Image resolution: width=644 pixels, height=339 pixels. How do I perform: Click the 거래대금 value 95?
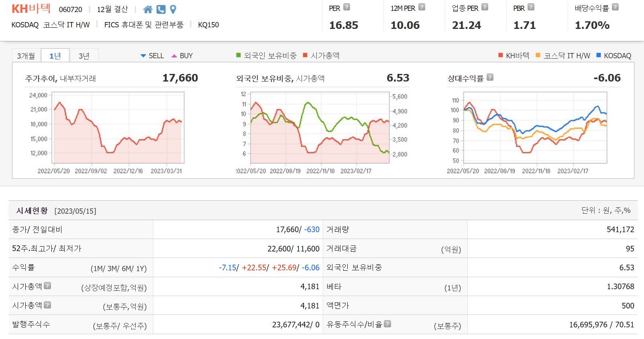[x=630, y=249]
